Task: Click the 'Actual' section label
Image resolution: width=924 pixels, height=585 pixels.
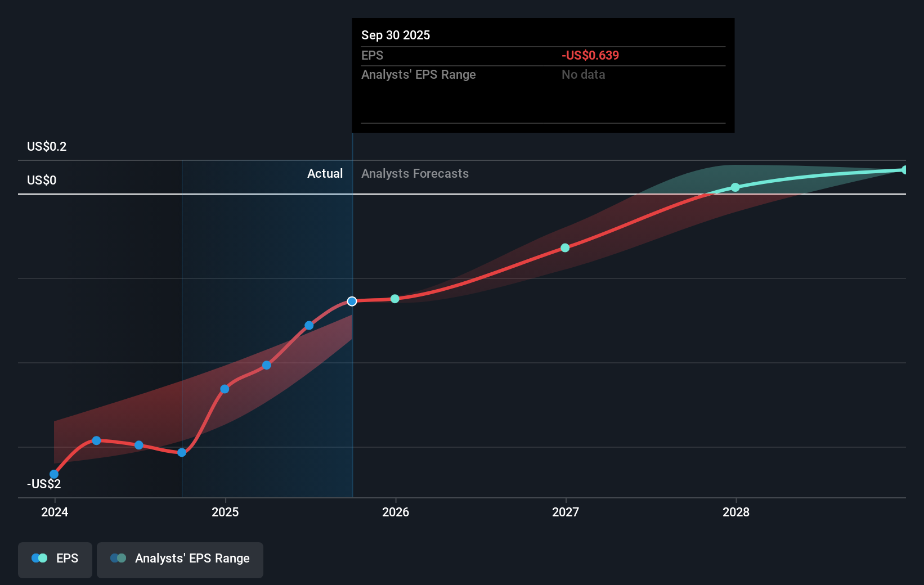Action: [325, 173]
